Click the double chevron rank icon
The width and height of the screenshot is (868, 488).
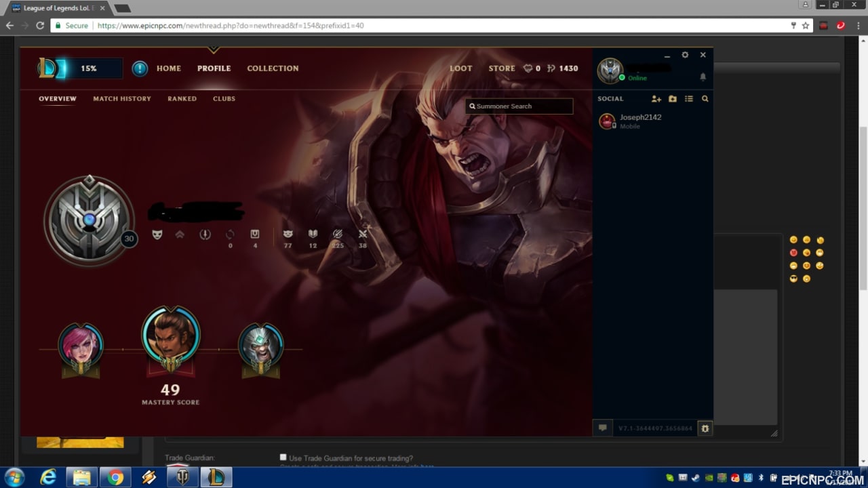(x=180, y=235)
